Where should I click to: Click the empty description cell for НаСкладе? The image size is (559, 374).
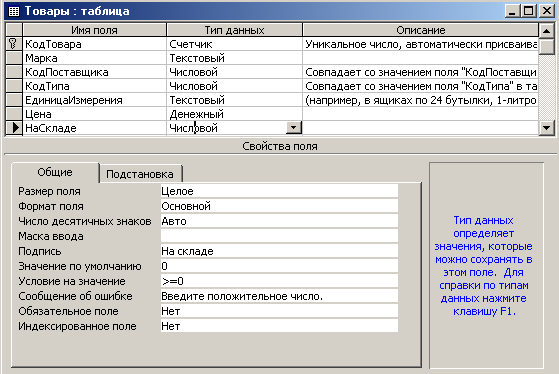(421, 128)
